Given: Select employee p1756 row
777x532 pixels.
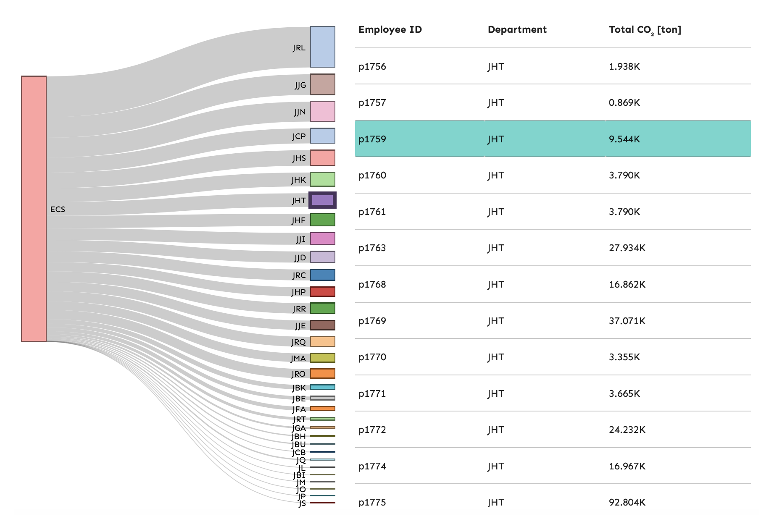Looking at the screenshot, I should [552, 66].
